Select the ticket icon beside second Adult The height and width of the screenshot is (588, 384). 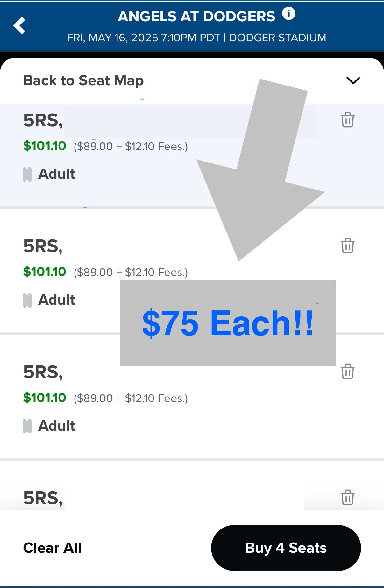tap(27, 300)
